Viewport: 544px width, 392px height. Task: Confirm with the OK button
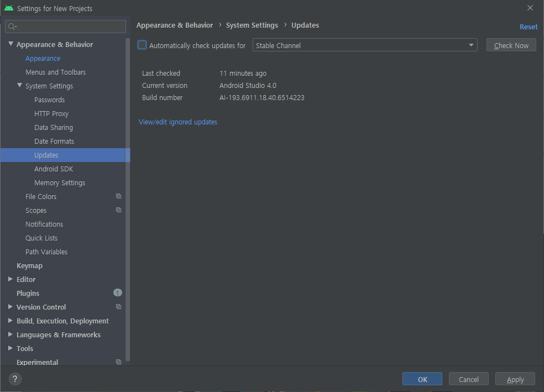pos(422,379)
